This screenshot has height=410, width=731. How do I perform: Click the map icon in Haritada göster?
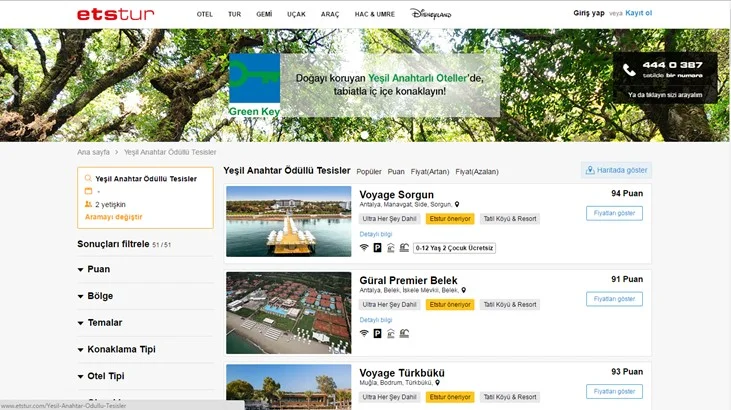click(590, 170)
